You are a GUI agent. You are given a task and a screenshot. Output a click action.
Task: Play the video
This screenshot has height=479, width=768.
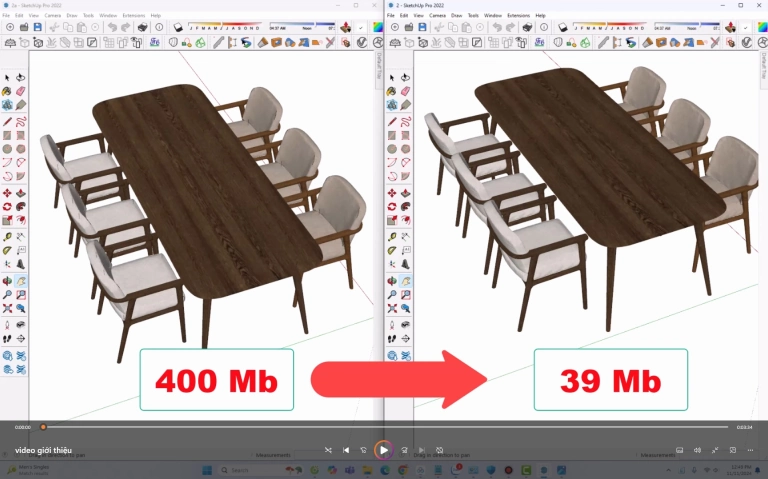(384, 450)
